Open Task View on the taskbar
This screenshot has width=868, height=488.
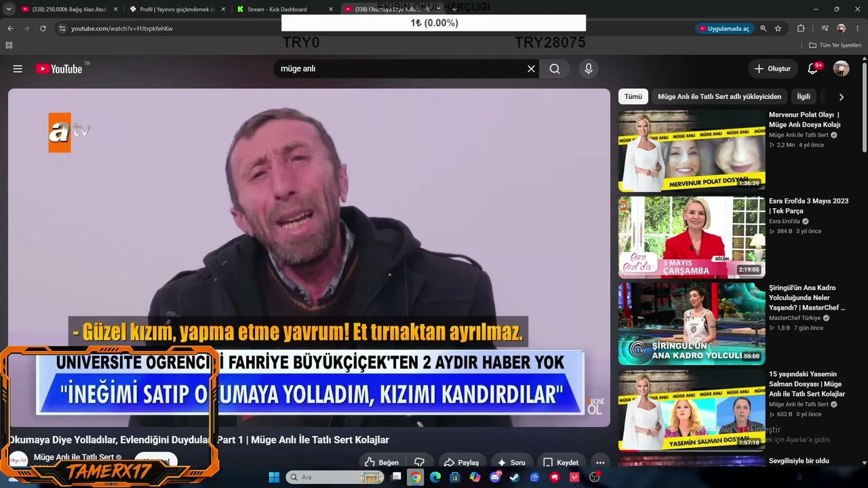(x=397, y=477)
